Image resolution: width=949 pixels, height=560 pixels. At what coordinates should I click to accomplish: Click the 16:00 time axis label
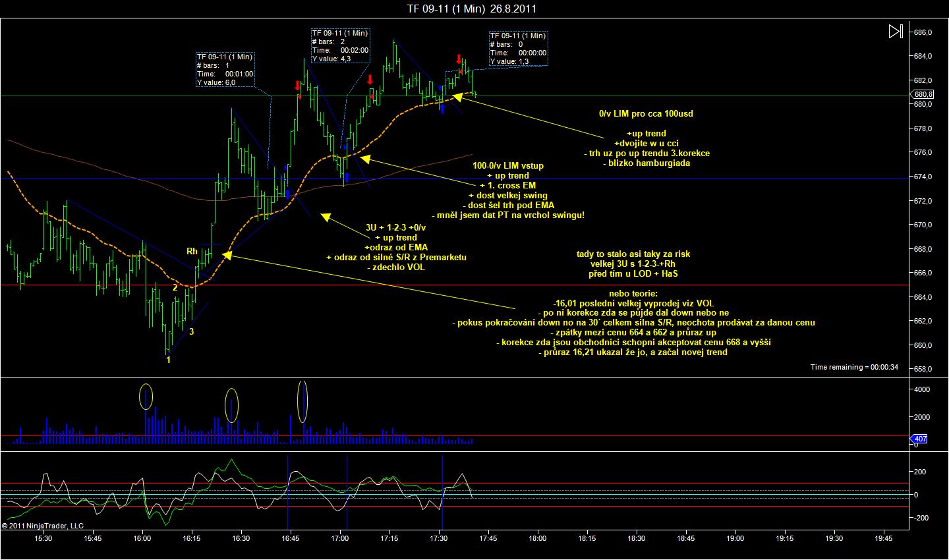[x=142, y=538]
